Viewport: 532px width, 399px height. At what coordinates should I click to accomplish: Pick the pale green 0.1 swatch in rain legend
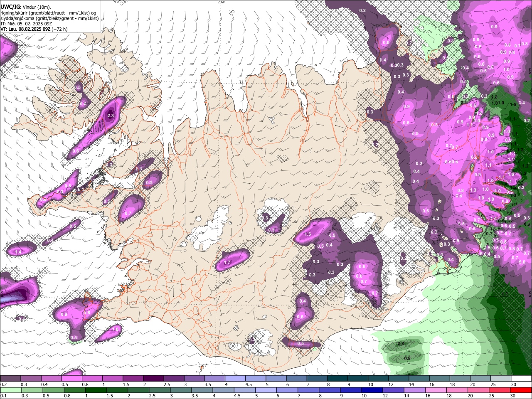(11, 390)
